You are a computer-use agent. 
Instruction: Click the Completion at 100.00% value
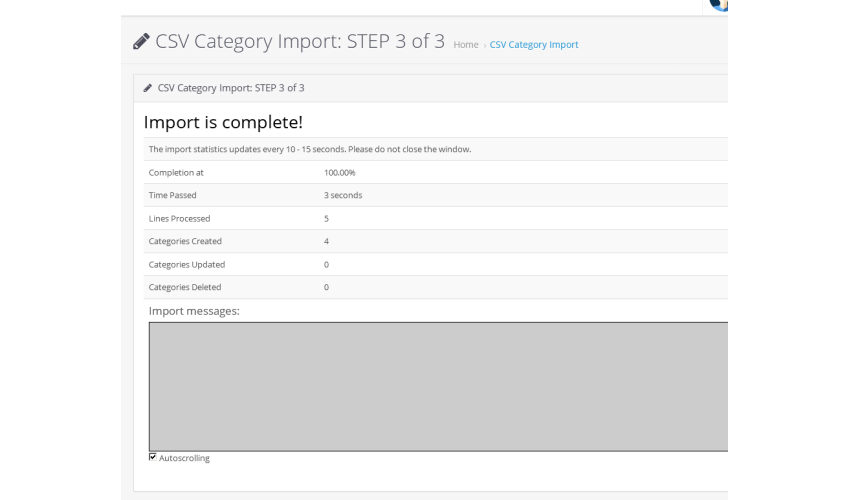click(339, 172)
